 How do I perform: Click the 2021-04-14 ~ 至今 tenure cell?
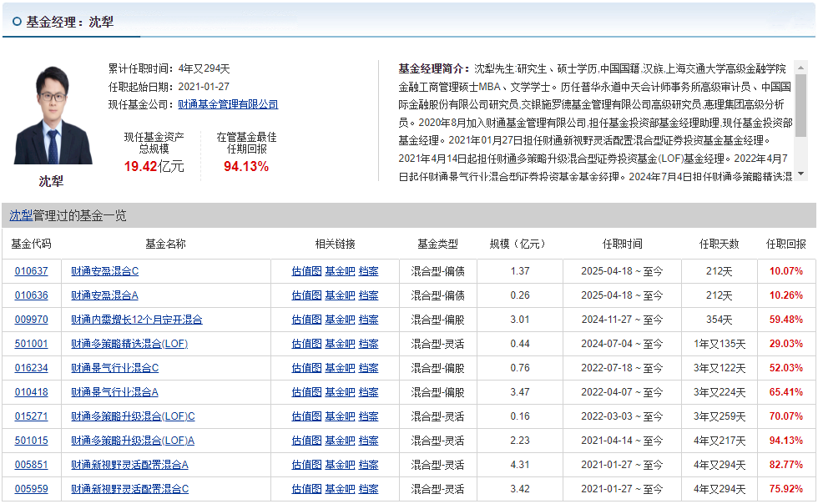click(622, 441)
